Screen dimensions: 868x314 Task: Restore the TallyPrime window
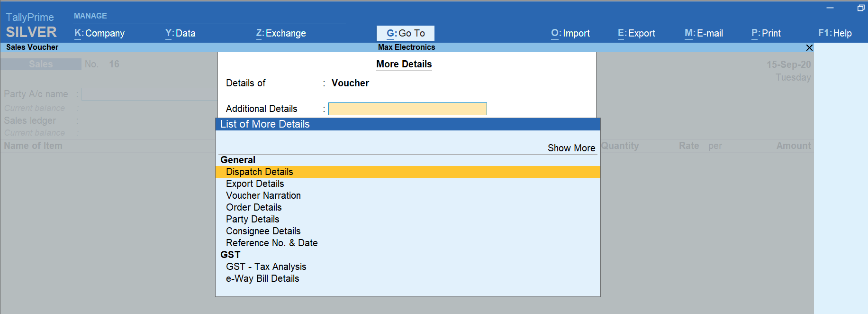point(861,8)
